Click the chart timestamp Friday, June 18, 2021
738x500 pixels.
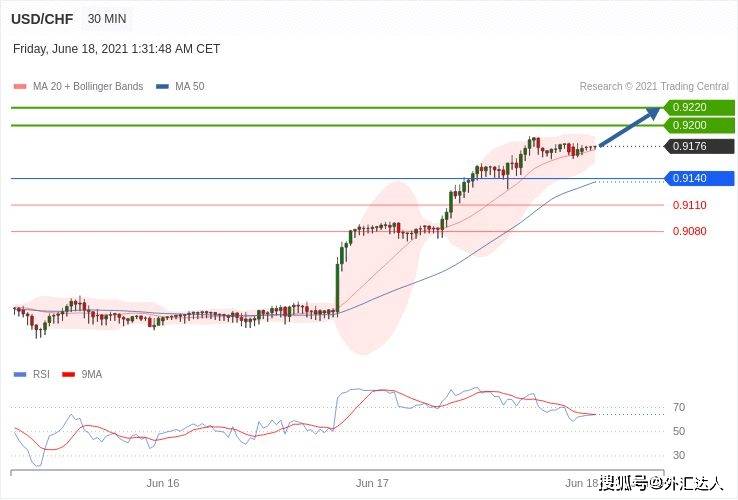click(116, 49)
